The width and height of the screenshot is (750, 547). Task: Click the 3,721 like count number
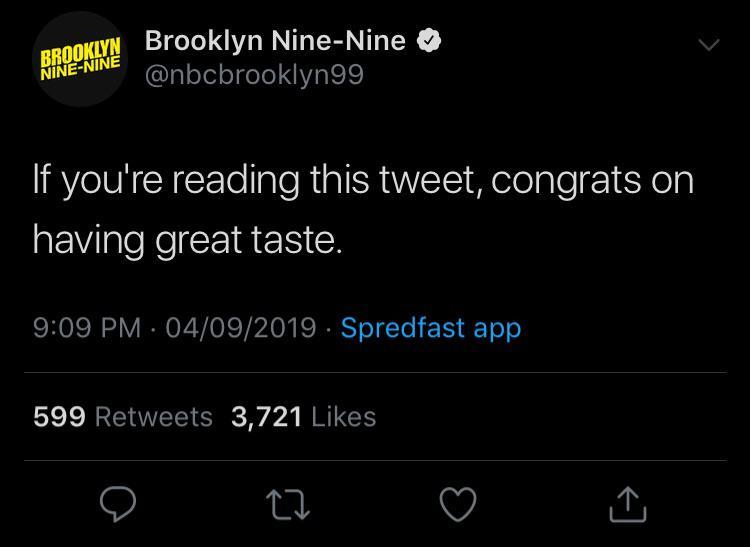(x=266, y=416)
